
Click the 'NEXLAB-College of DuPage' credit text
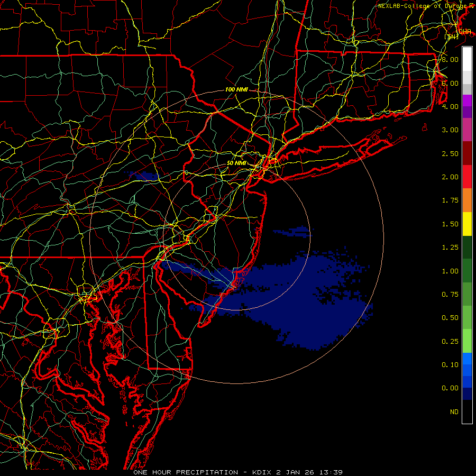423,6
